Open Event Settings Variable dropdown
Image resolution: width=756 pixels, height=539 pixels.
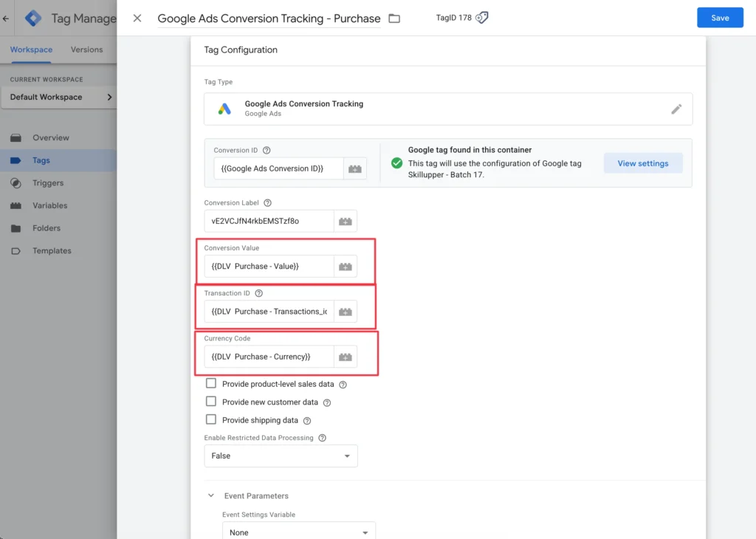pos(298,532)
